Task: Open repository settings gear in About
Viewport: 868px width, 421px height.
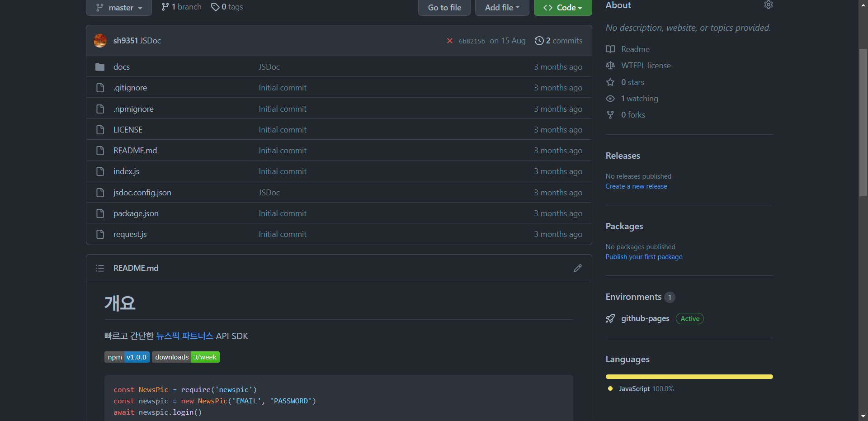Action: (768, 5)
